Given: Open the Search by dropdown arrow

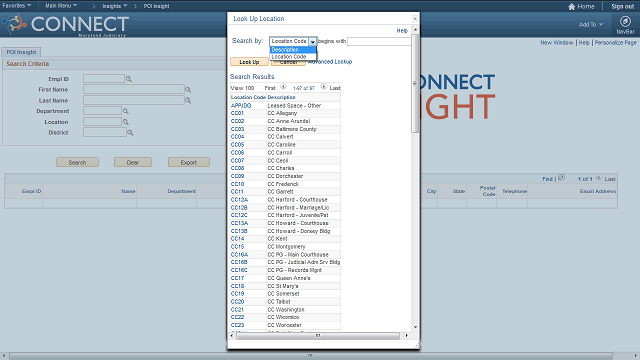Looking at the screenshot, I should click(x=313, y=41).
